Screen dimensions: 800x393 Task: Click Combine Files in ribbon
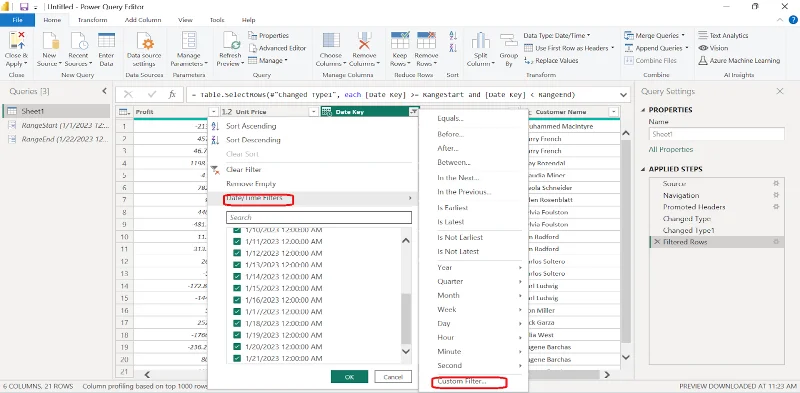(650, 60)
